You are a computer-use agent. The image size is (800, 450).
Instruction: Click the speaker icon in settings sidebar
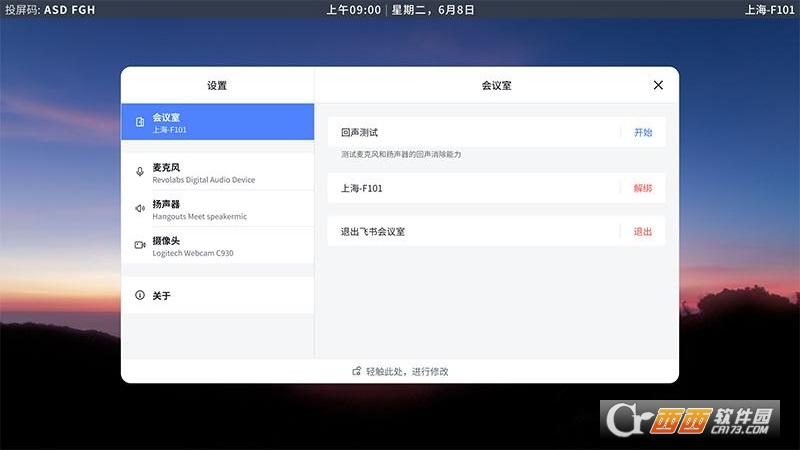pyautogui.click(x=140, y=208)
